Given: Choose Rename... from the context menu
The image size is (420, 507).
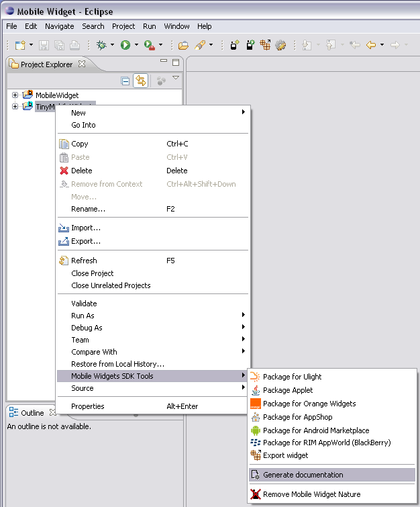Looking at the screenshot, I should point(152,210).
